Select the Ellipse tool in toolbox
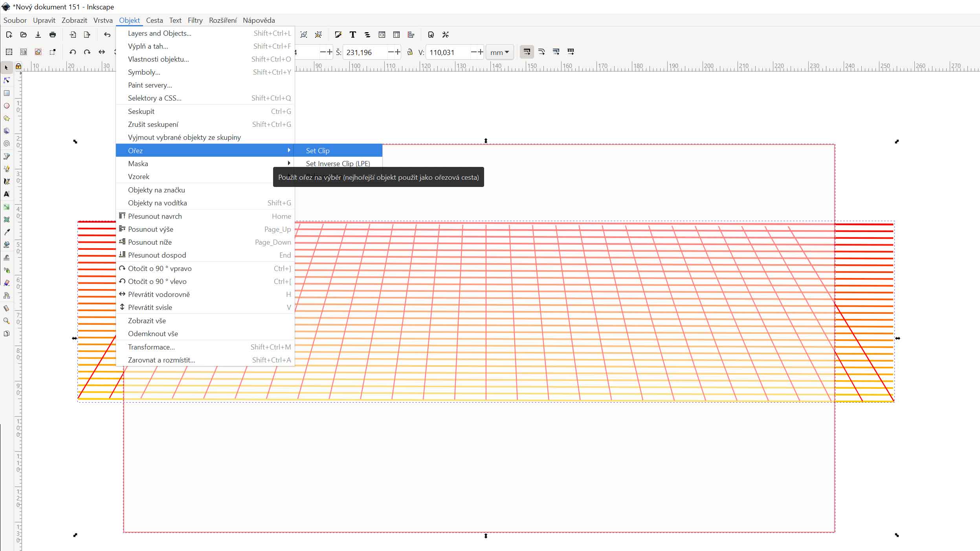The image size is (980, 551). [x=7, y=106]
